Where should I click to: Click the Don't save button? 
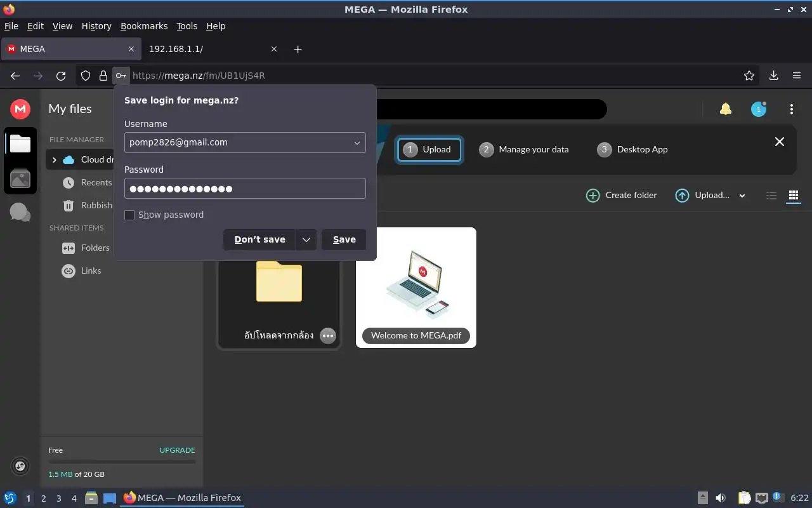259,239
